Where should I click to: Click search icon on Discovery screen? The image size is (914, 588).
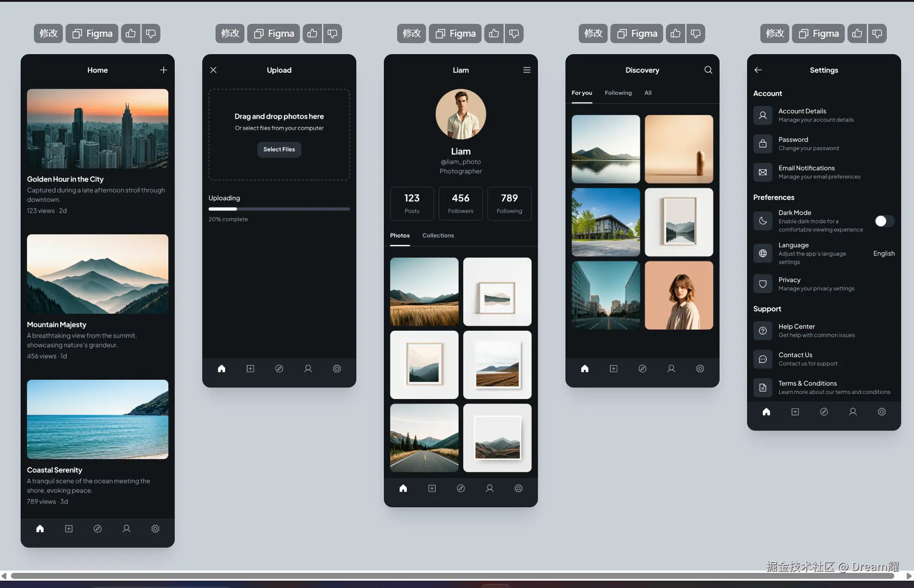(708, 70)
